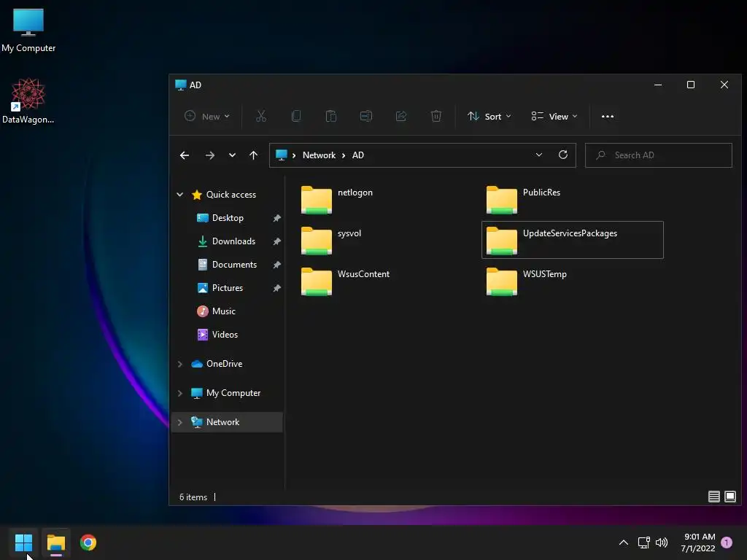This screenshot has height=560, width=747.
Task: Click the pin icon beside Documents
Action: [x=276, y=265]
